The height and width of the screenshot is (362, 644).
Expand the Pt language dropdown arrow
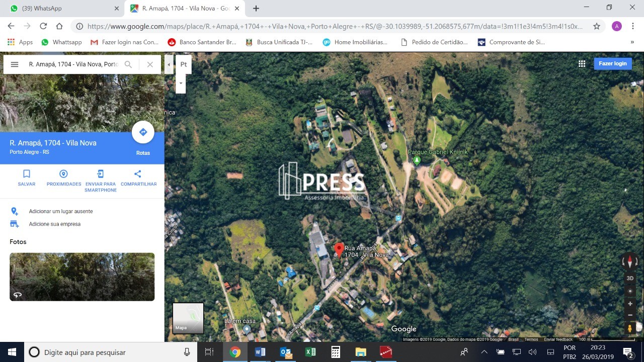181,83
